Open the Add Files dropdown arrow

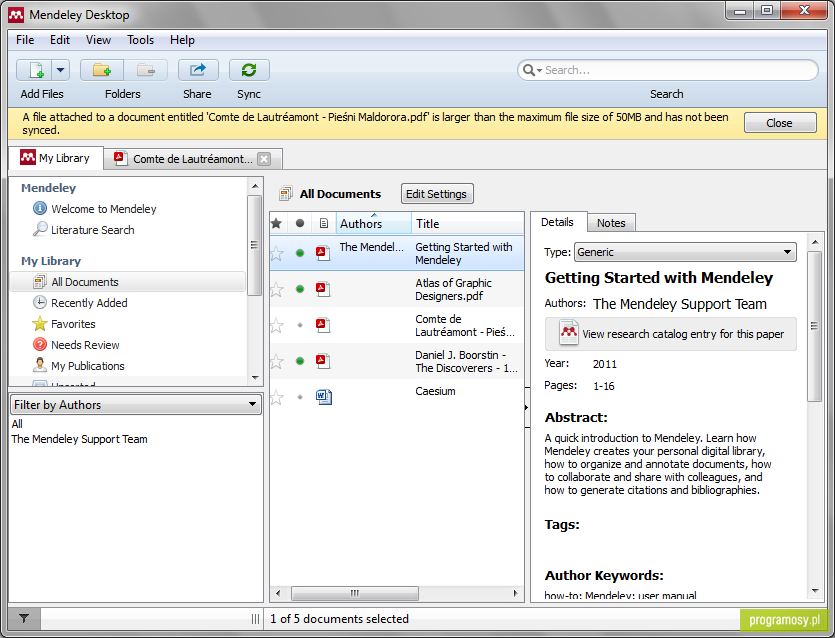pos(61,70)
